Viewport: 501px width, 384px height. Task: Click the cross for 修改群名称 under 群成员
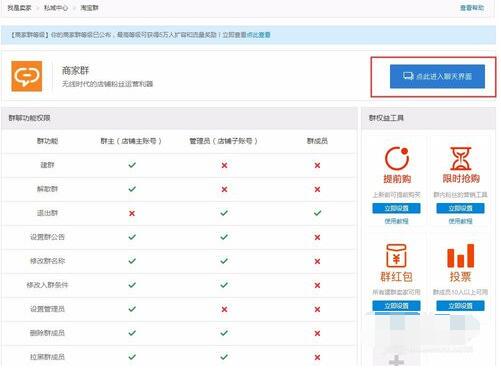pyautogui.click(x=317, y=261)
